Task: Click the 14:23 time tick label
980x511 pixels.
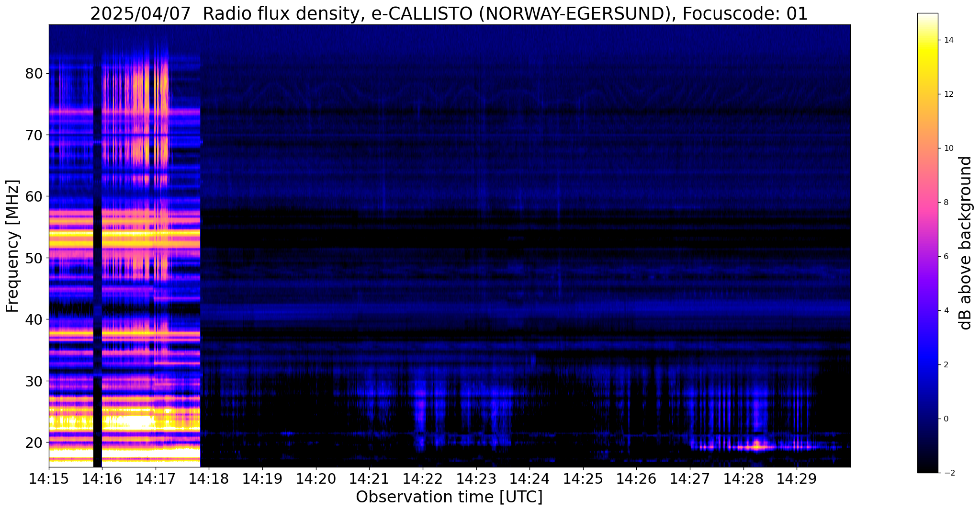Action: 476,478
